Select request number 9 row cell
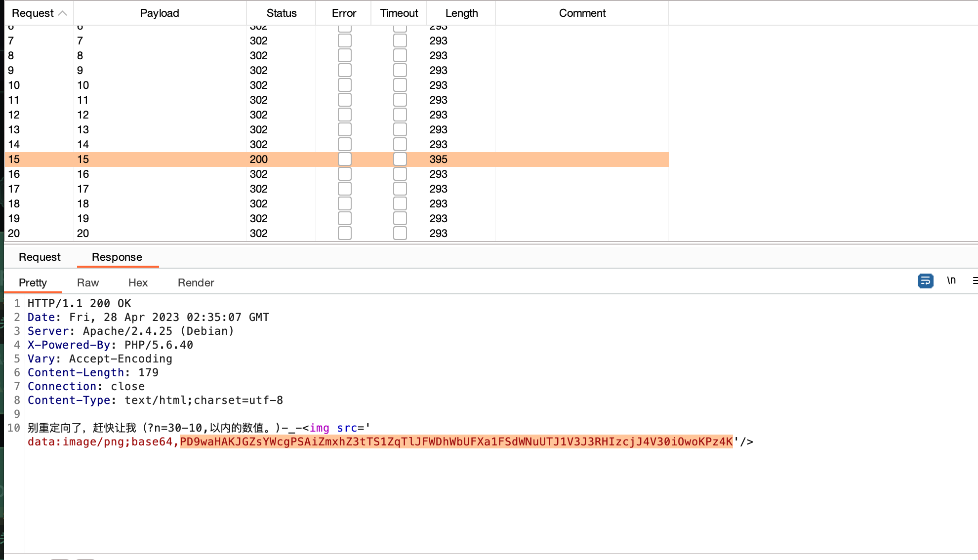This screenshot has height=560, width=978. 39,70
